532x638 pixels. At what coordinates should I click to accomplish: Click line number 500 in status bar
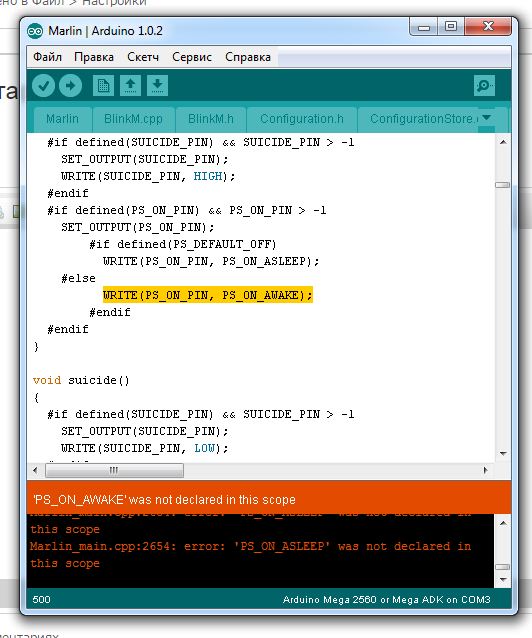click(x=42, y=600)
